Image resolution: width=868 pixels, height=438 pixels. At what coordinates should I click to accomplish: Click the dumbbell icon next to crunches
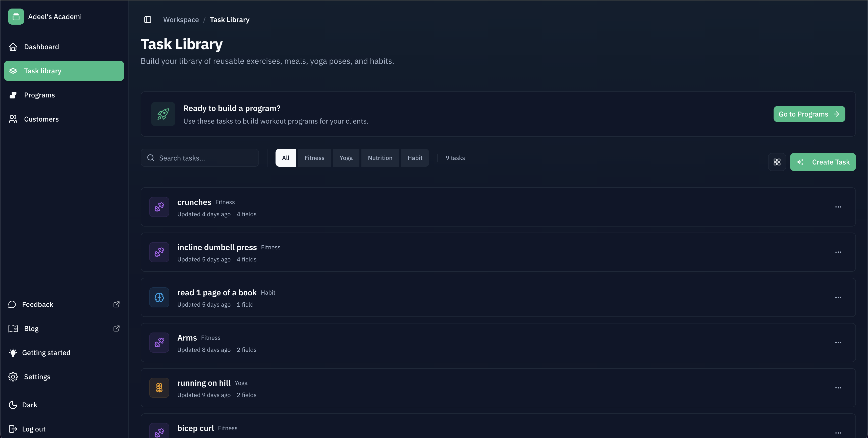[x=159, y=207]
